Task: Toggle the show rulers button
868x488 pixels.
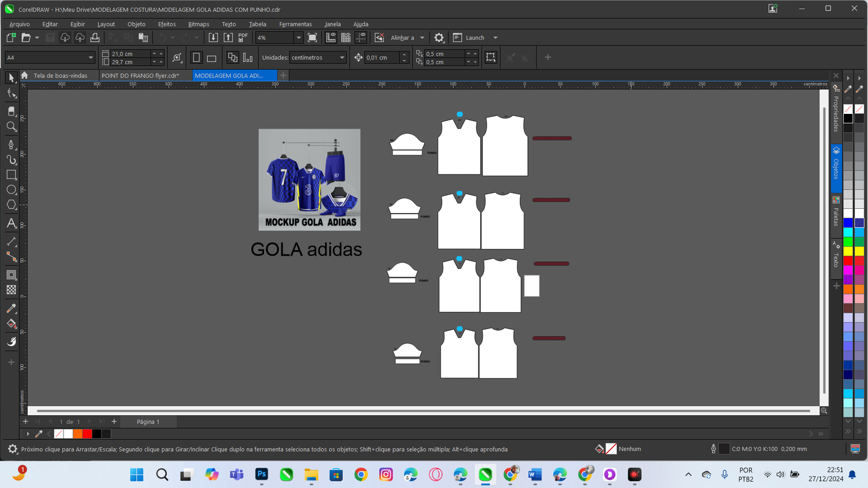Action: pyautogui.click(x=330, y=37)
